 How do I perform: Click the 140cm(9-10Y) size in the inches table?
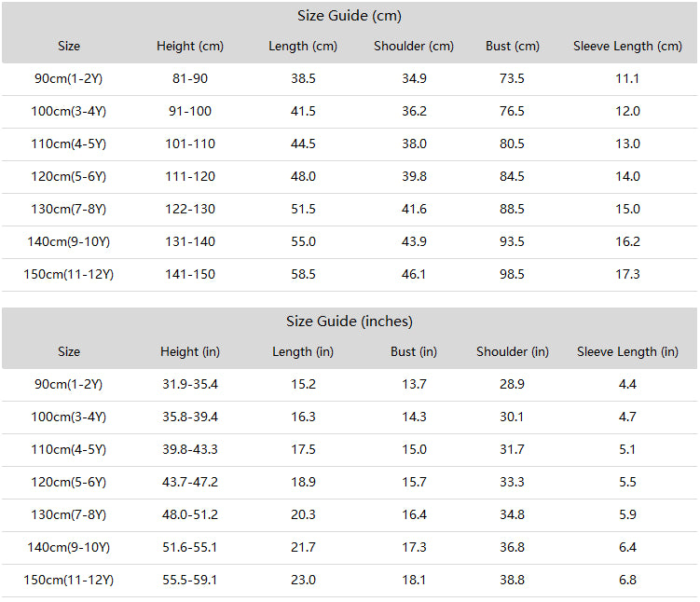(x=69, y=547)
